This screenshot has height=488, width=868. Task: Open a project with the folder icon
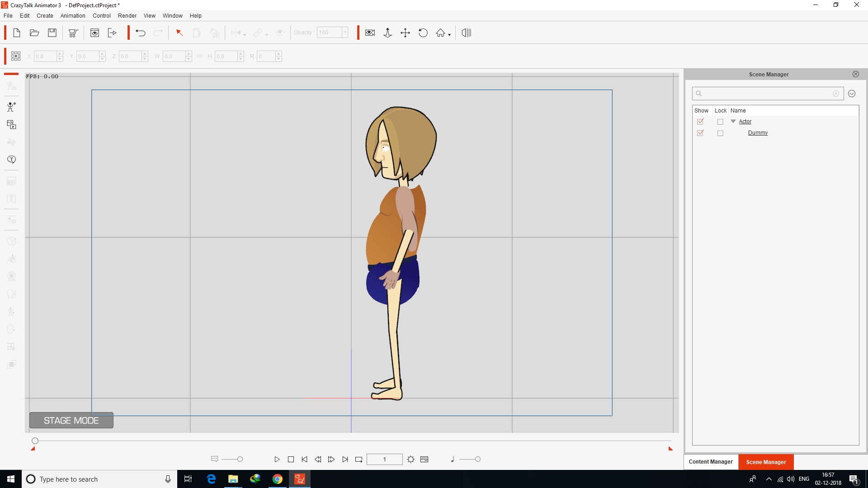pos(34,33)
